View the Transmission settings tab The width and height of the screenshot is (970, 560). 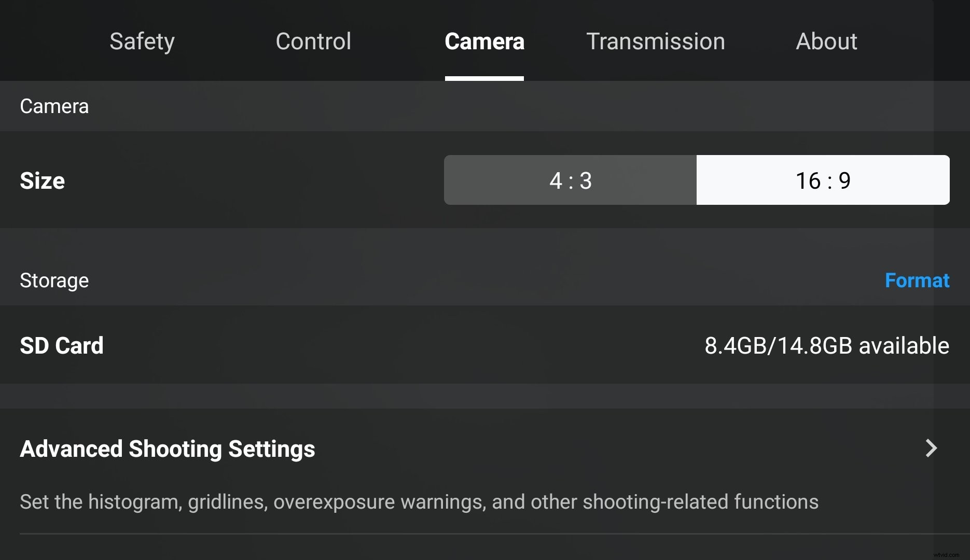(656, 41)
